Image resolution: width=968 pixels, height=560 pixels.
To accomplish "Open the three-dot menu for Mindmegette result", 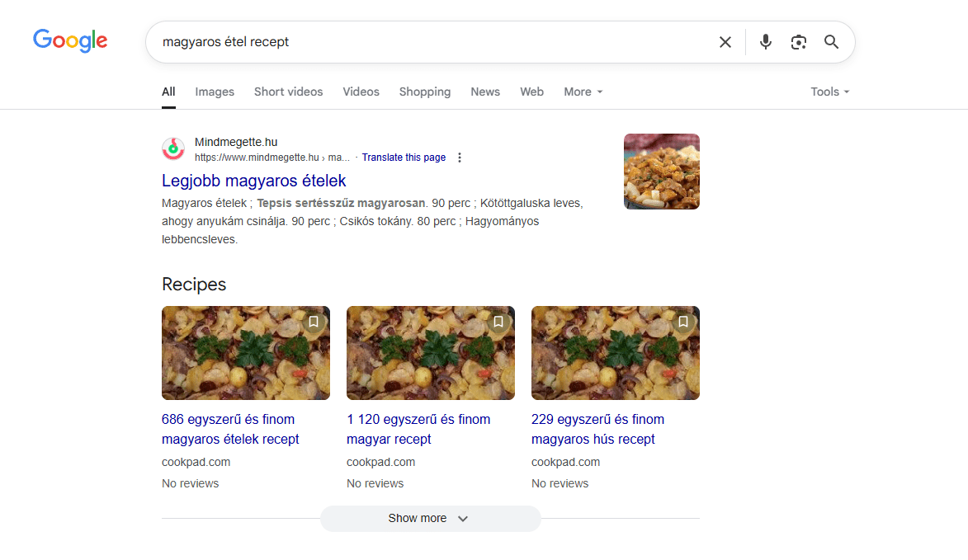I will 460,158.
